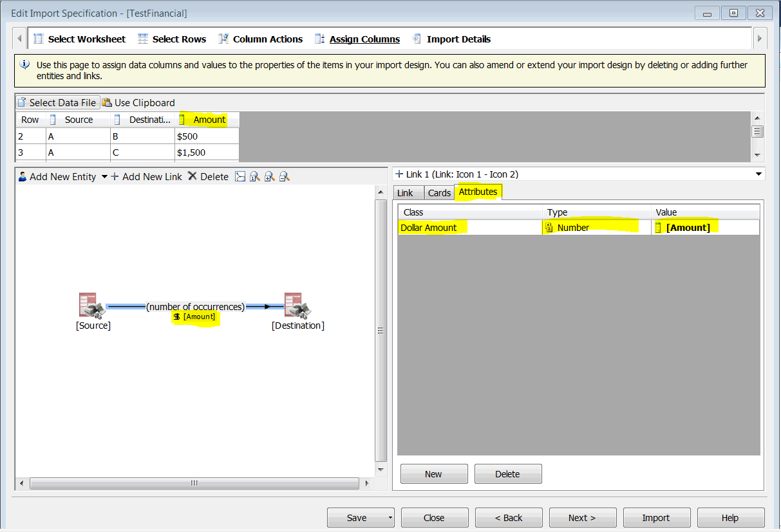Click the Import button

(x=656, y=517)
